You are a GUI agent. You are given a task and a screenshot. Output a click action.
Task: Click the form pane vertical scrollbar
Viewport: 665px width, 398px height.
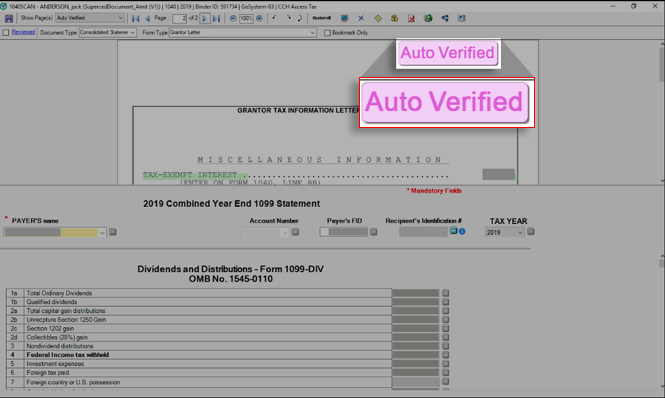662,322
